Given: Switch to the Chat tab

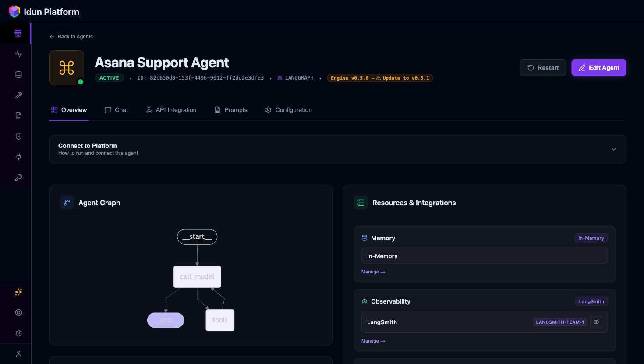Looking at the screenshot, I should [116, 110].
